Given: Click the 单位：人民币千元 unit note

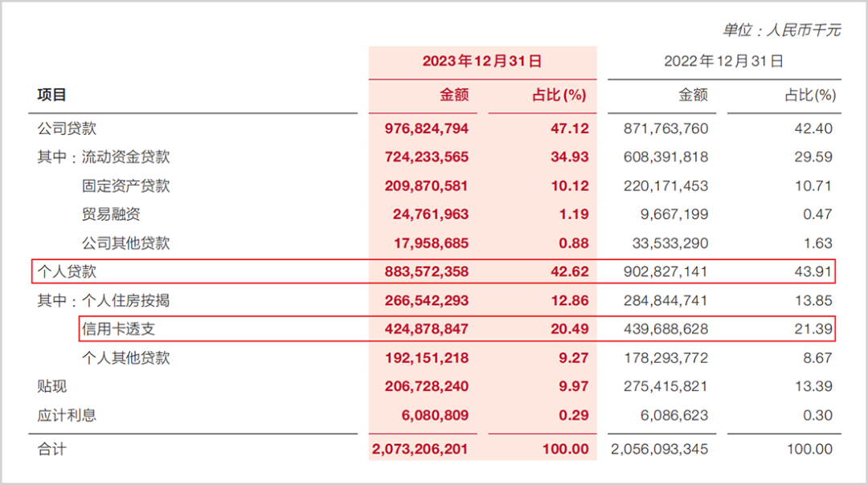Looking at the screenshot, I should click(782, 30).
